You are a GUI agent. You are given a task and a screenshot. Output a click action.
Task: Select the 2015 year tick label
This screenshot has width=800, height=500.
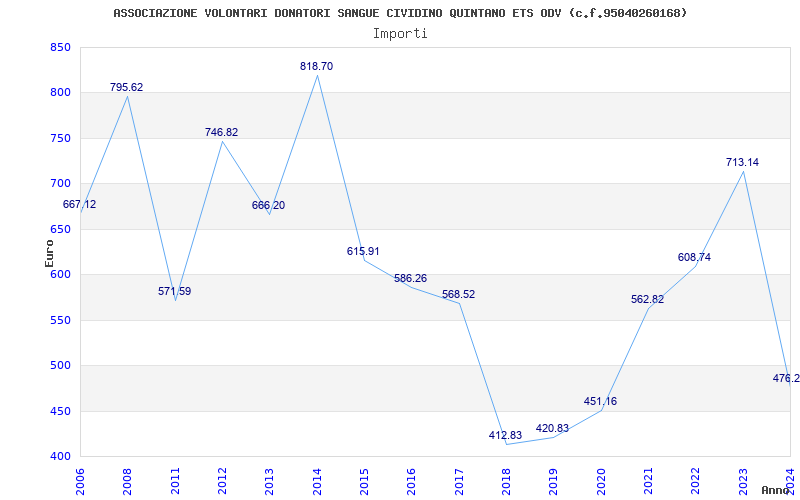point(364,480)
